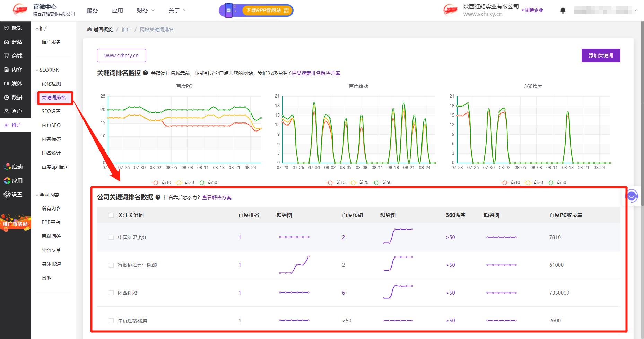Click the 添加关键词 button

coord(601,55)
